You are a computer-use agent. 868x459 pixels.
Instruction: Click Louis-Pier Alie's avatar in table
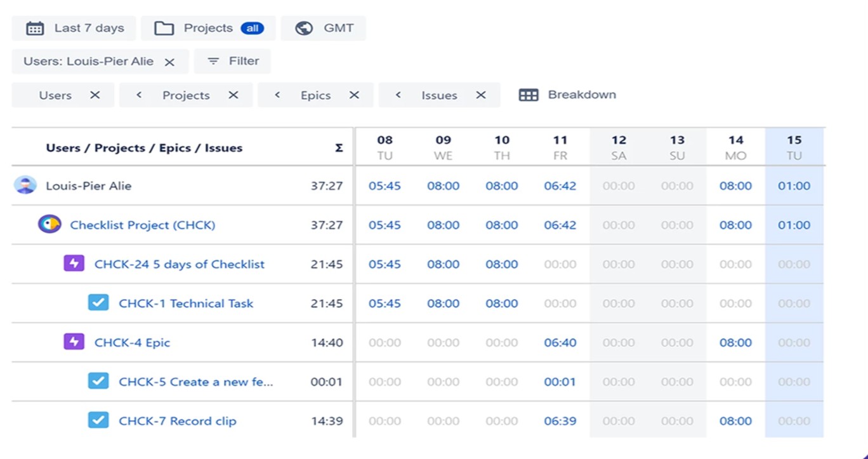click(x=25, y=186)
